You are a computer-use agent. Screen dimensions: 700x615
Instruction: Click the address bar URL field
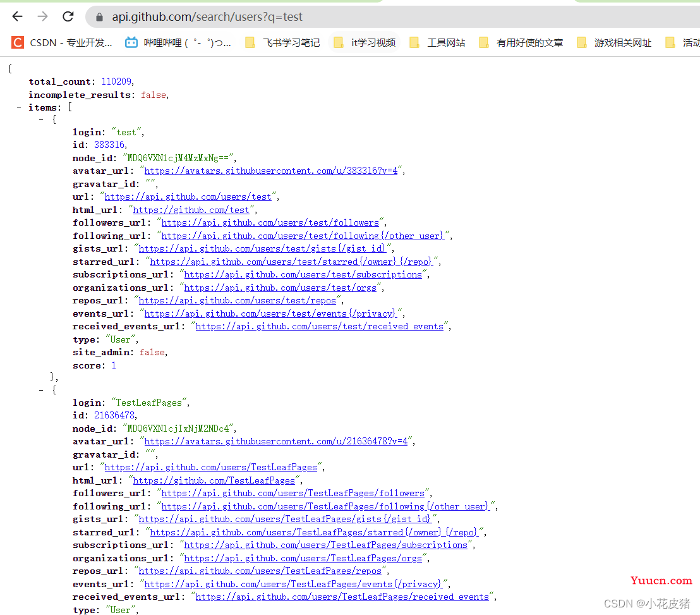tap(393, 17)
